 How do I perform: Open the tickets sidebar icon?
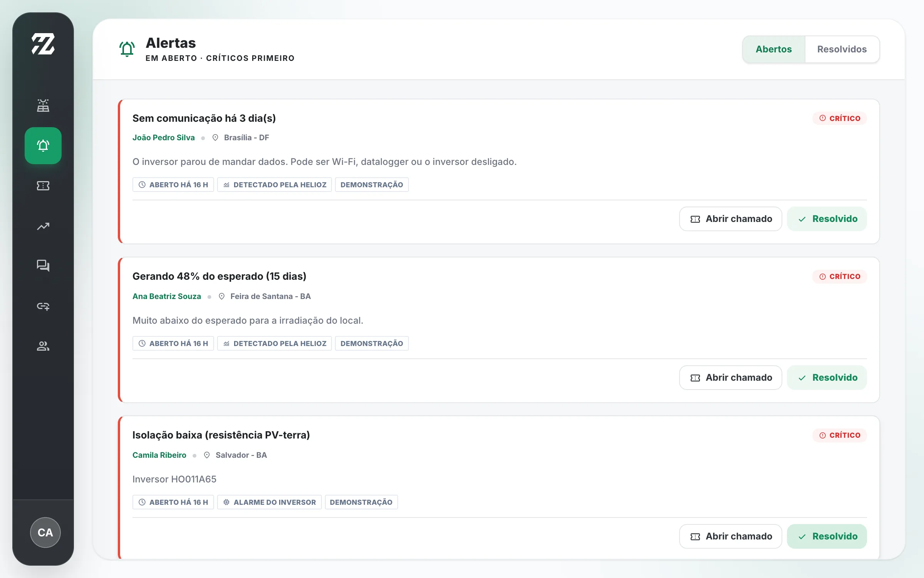click(43, 186)
